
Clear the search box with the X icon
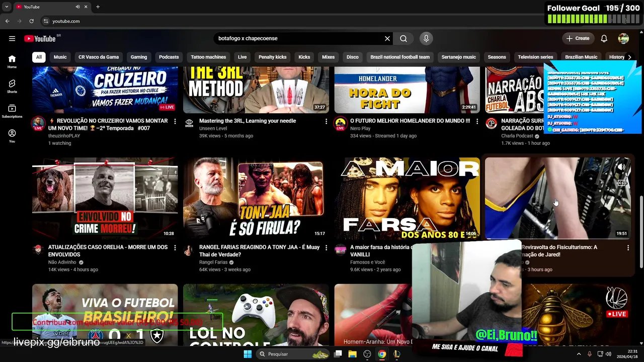387,39
